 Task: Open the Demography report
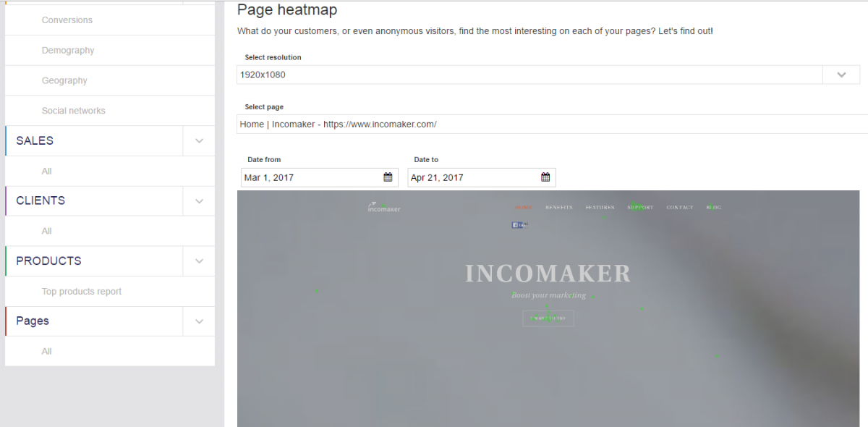point(68,51)
